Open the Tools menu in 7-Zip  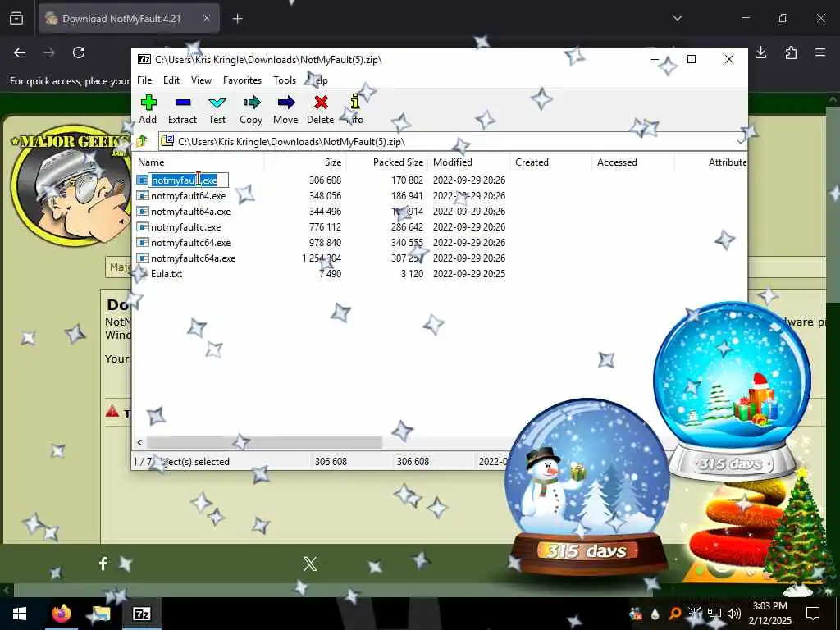[x=285, y=80]
